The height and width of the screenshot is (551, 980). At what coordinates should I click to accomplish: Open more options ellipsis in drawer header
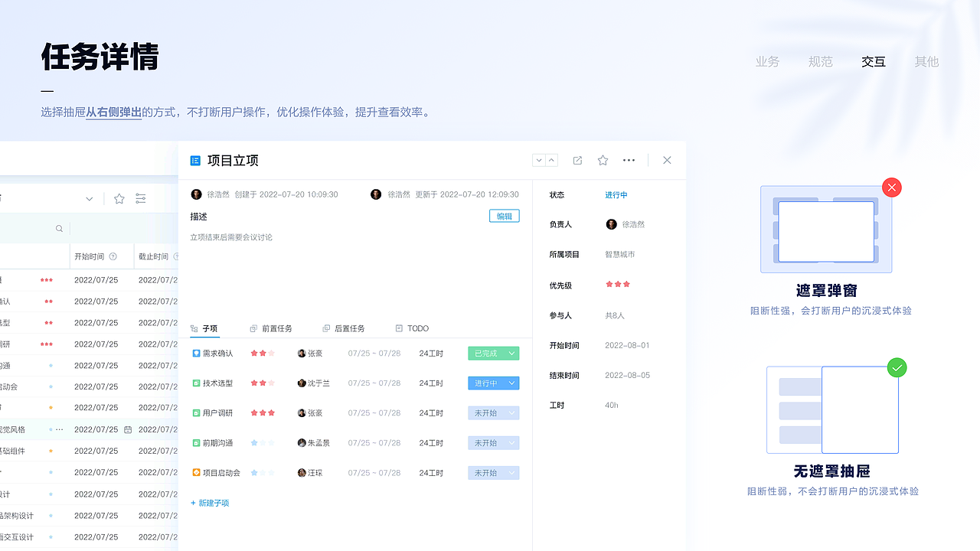tap(629, 160)
